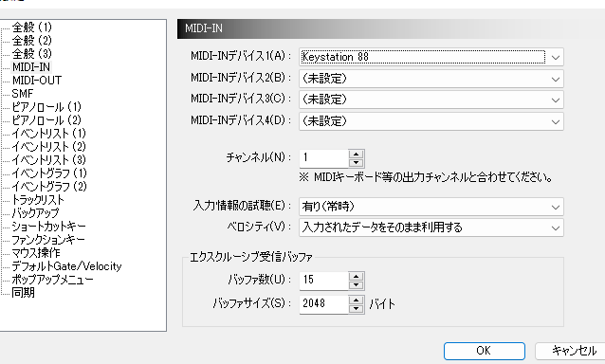Select イベントリスト (1) tree item
The image size is (605, 364).
pyautogui.click(x=48, y=134)
